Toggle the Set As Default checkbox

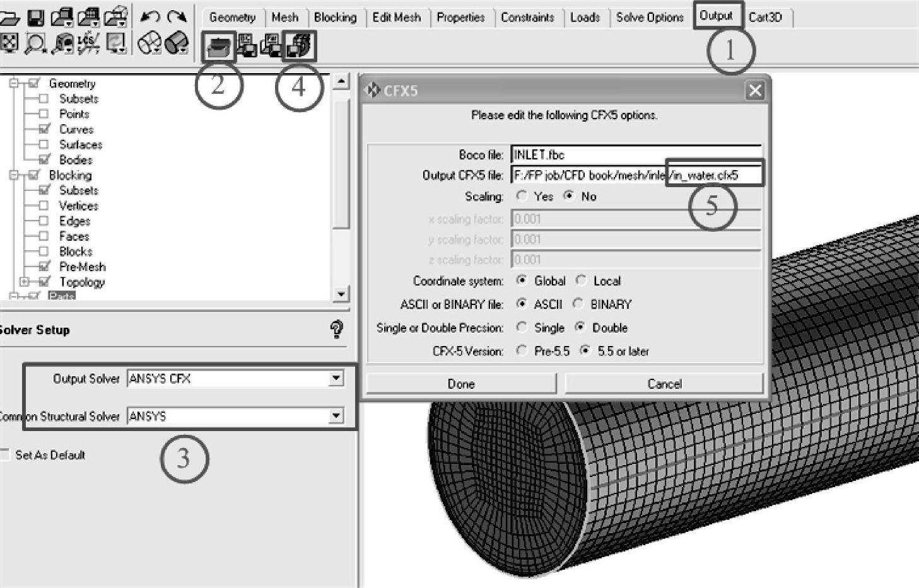pos(6,454)
